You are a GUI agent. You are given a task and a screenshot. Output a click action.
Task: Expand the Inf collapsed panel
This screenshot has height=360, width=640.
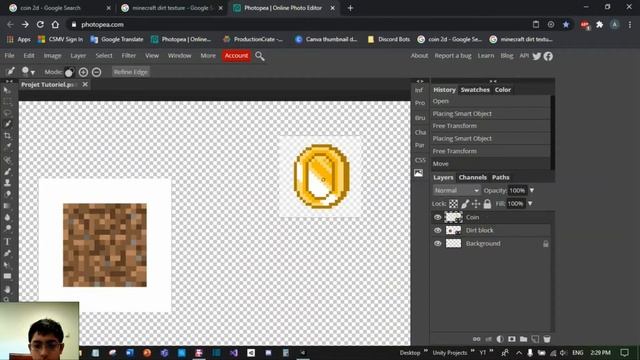[x=419, y=90]
